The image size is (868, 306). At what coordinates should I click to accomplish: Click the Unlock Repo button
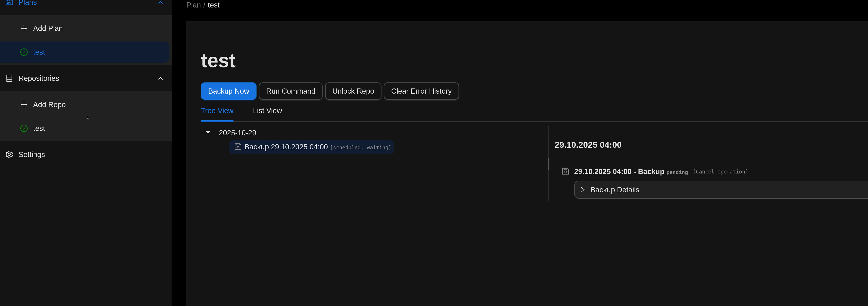tap(353, 91)
